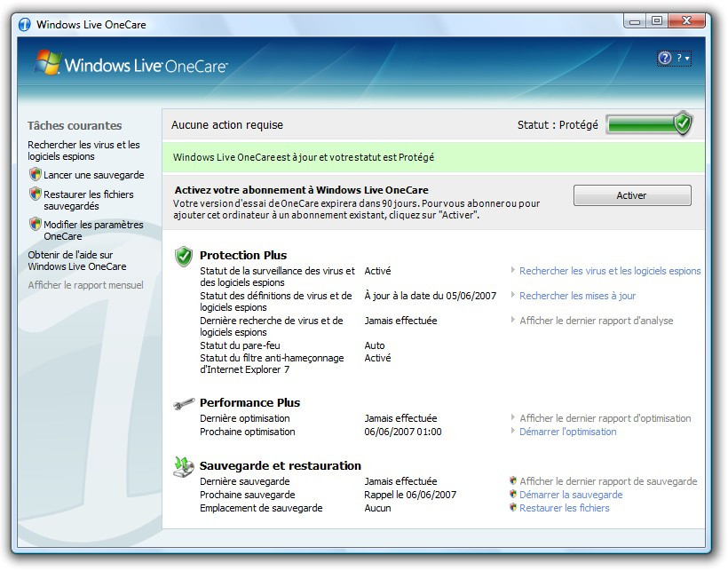Click the shield icon next to Démarrer la sauvegarde

(x=512, y=495)
